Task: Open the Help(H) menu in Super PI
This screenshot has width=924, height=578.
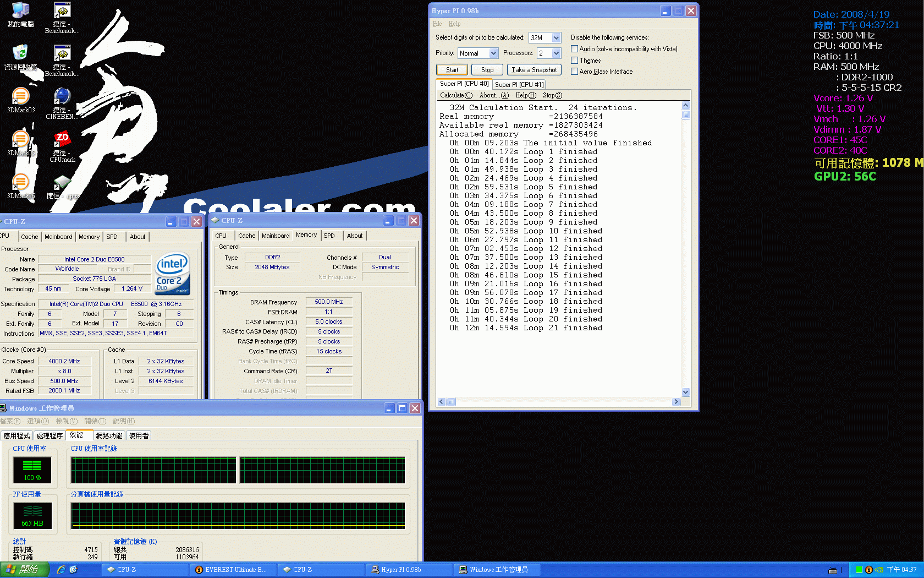Action: pos(526,95)
